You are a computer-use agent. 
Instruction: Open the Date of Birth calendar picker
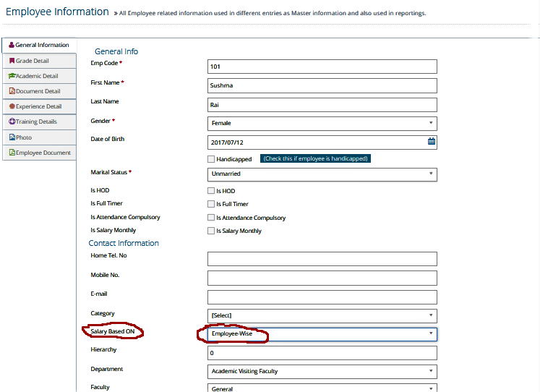[x=431, y=141]
